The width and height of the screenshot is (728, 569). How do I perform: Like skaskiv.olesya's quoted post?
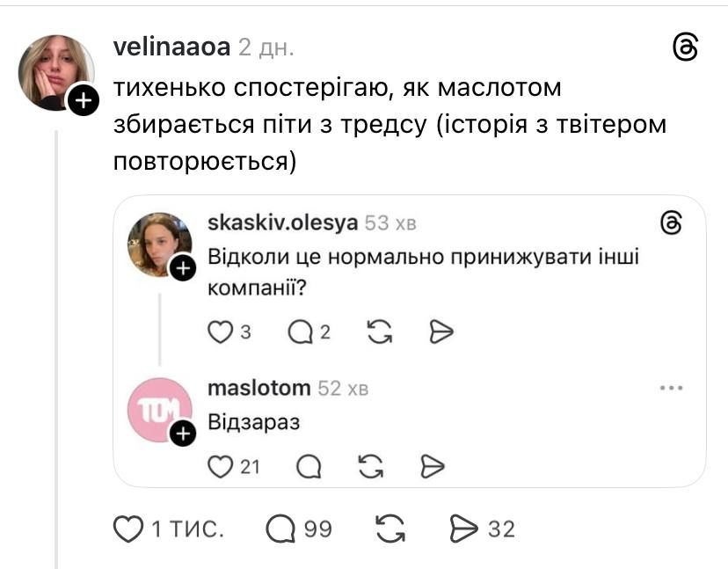coord(220,332)
